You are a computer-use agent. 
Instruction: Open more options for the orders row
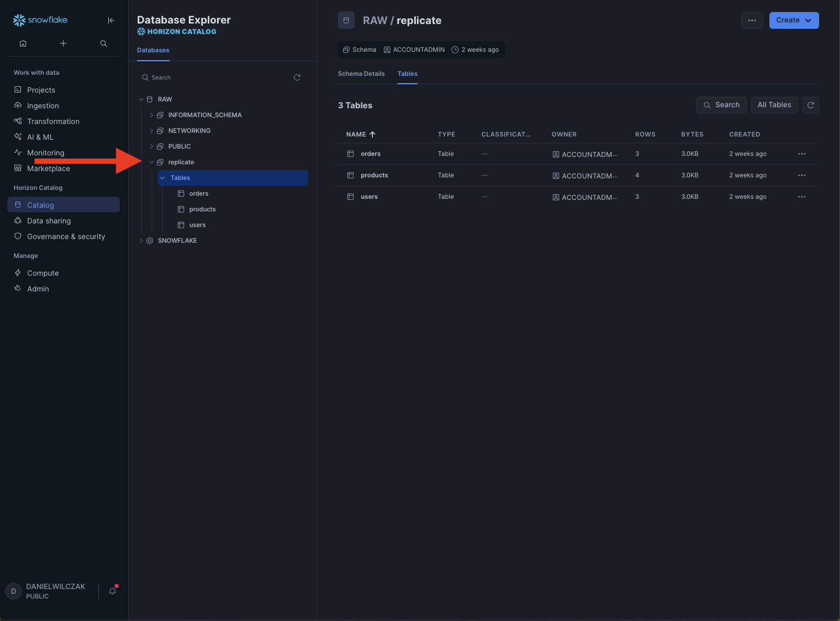pyautogui.click(x=801, y=154)
